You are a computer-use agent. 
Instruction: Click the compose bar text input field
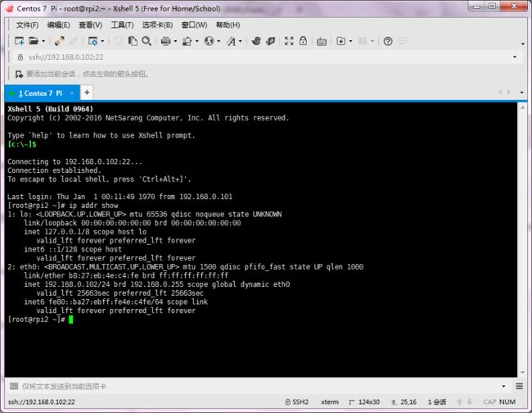259,387
